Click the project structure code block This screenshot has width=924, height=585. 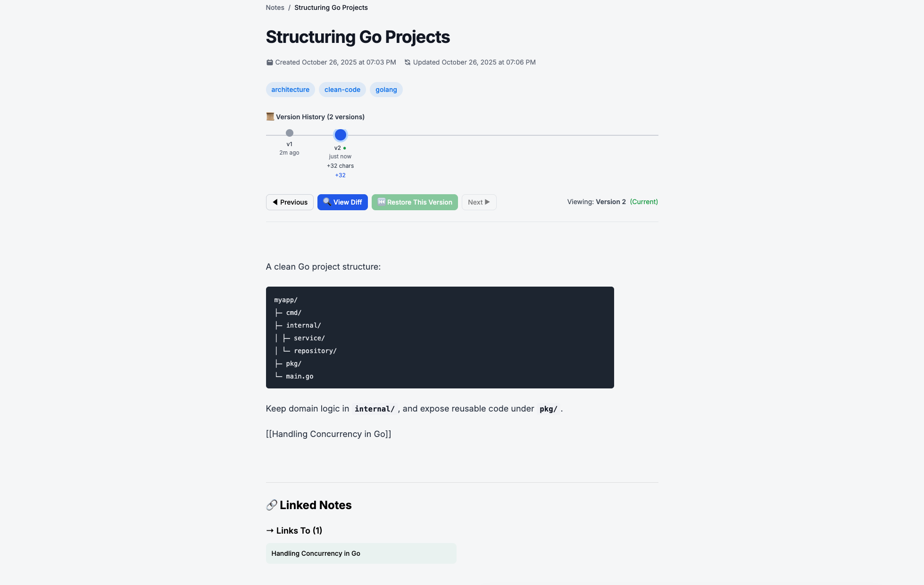440,338
